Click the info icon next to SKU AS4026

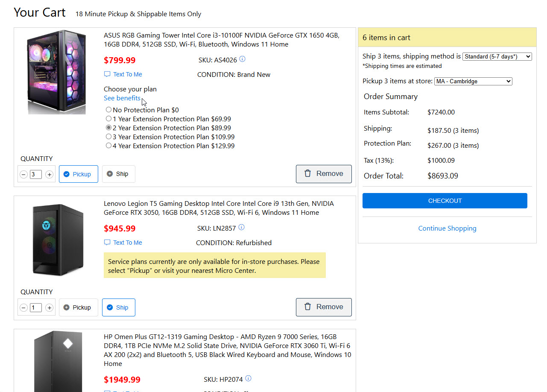point(243,59)
